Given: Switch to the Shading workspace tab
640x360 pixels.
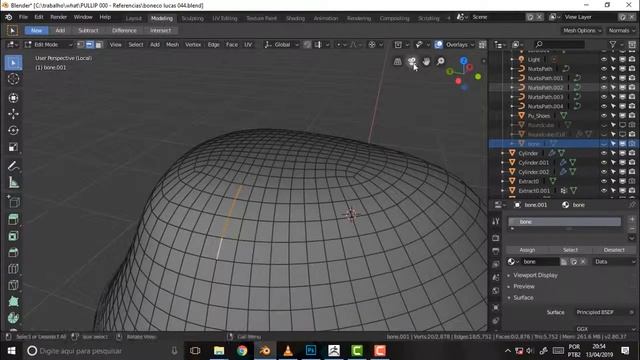Looking at the screenshot, I should (295, 18).
